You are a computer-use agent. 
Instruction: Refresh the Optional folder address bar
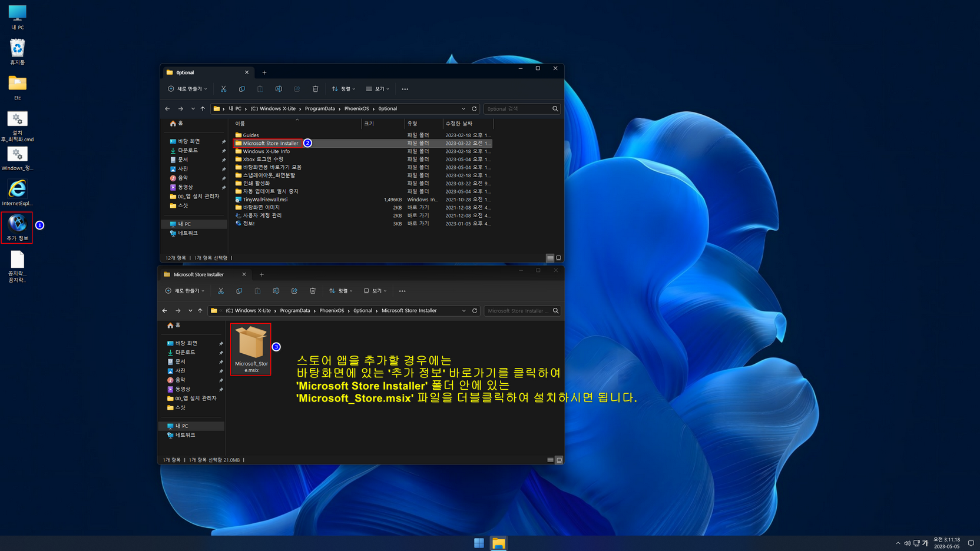point(474,109)
